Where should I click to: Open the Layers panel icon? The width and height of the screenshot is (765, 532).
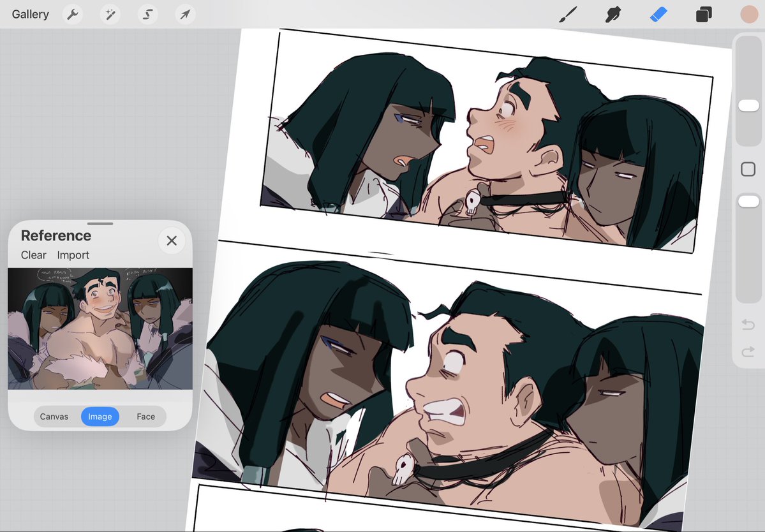pyautogui.click(x=704, y=15)
